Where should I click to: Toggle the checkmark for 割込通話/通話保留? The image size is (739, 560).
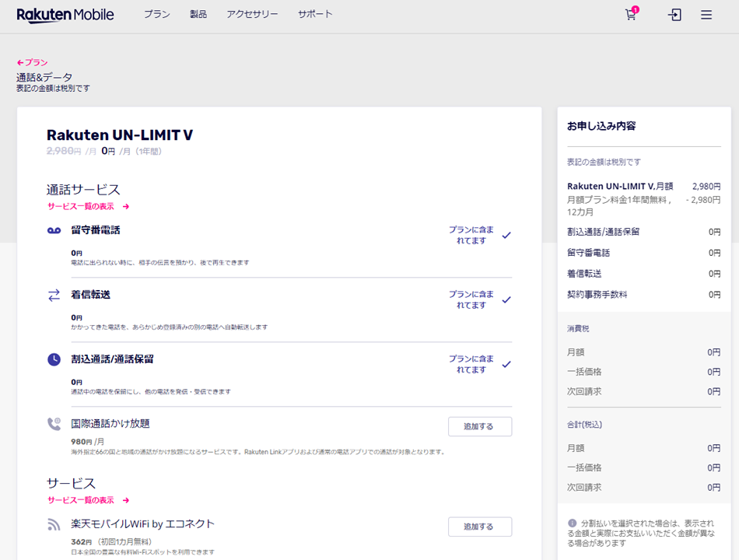(506, 364)
